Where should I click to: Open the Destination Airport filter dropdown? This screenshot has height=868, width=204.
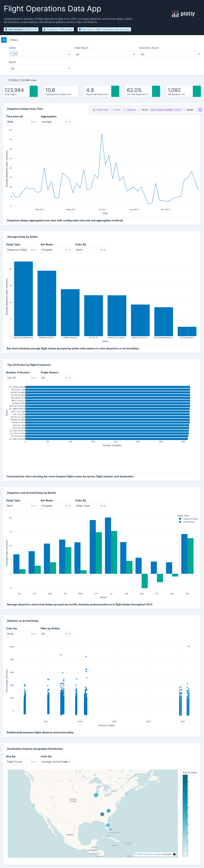tap(170, 54)
